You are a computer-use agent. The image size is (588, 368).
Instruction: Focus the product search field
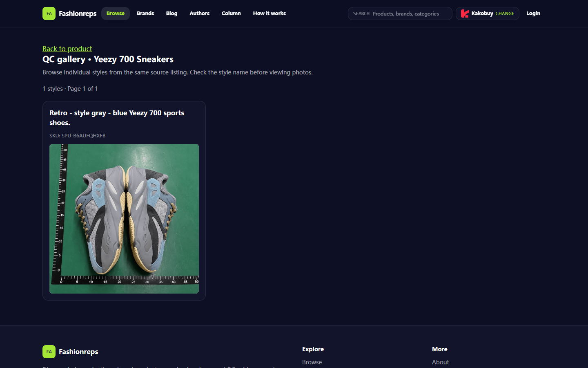pyautogui.click(x=400, y=13)
